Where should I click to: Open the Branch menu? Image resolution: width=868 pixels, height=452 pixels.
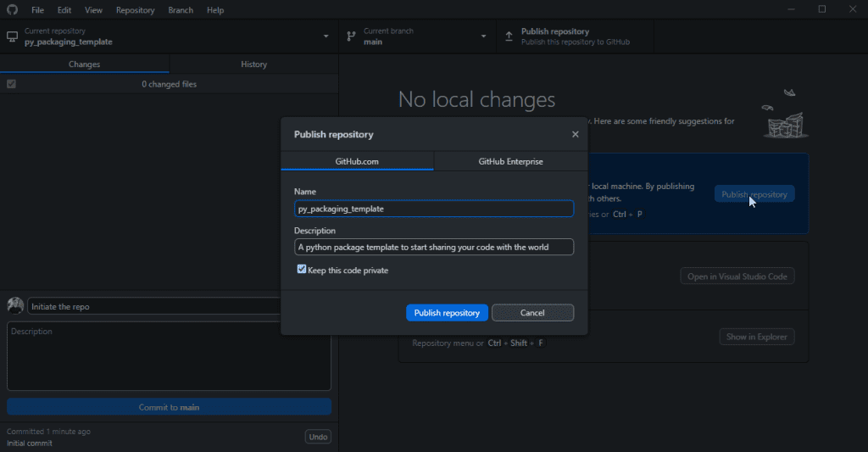181,10
